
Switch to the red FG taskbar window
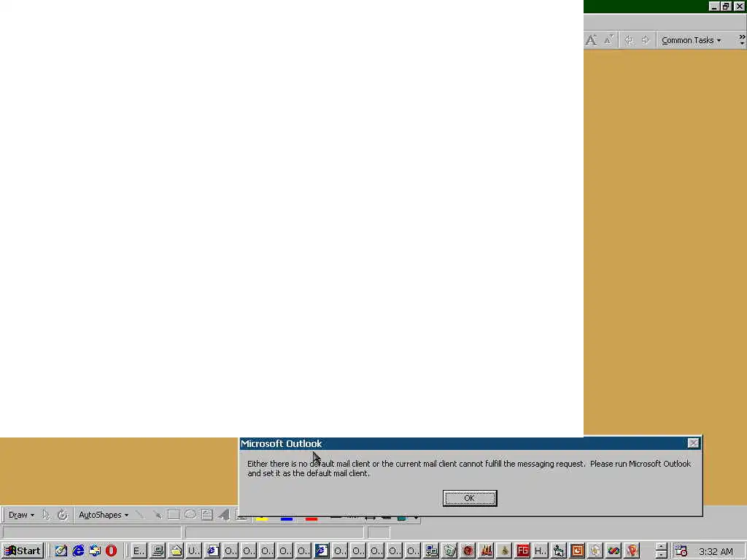pos(522,551)
